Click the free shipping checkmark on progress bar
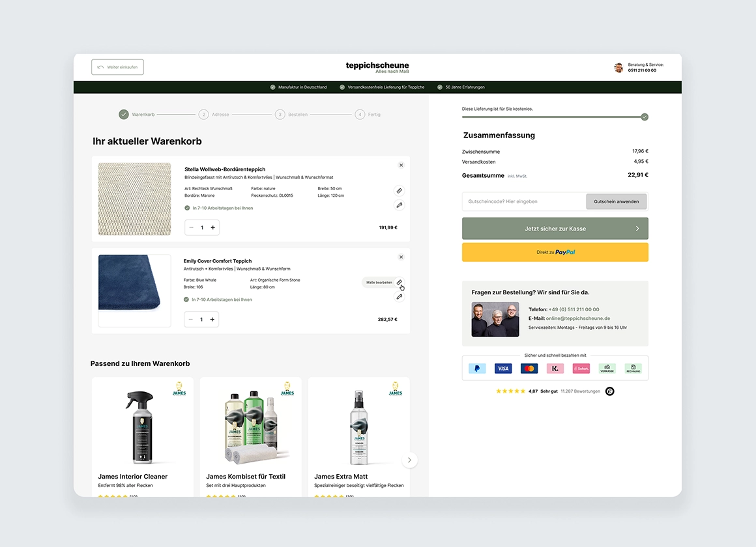This screenshot has width=756, height=547. (645, 117)
